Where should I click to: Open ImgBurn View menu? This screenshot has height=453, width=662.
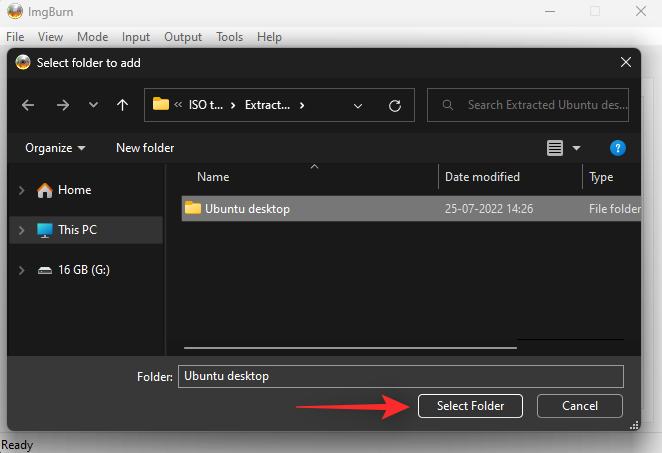[x=50, y=37]
